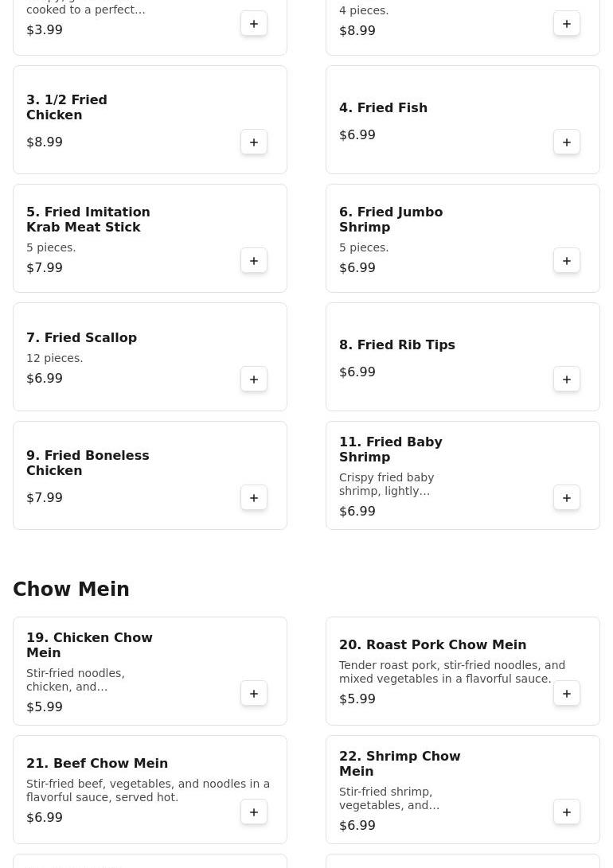The width and height of the screenshot is (613, 868).
Task: Click the Chow Mein section heading
Action: click(x=71, y=590)
